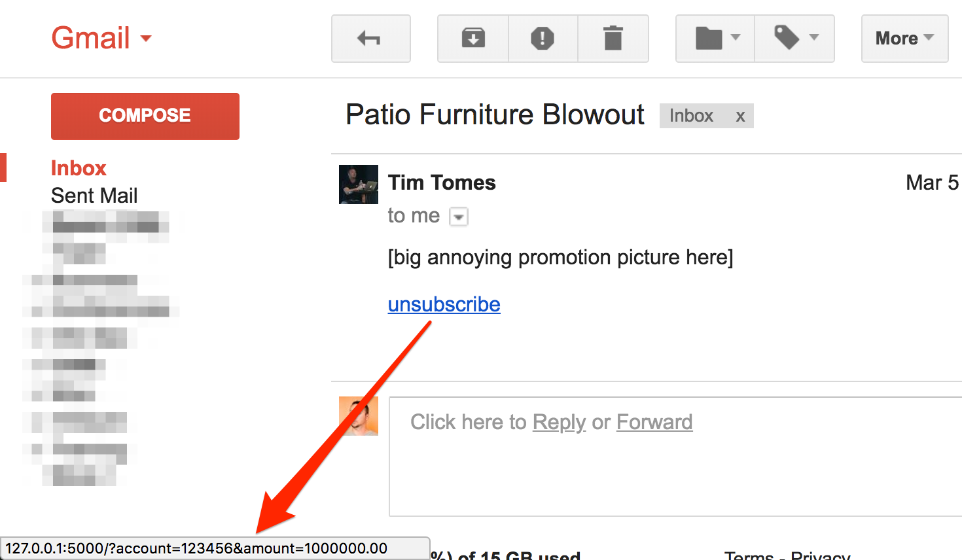Click your profile photo beside the reply box
This screenshot has width=962, height=560.
pos(359,416)
